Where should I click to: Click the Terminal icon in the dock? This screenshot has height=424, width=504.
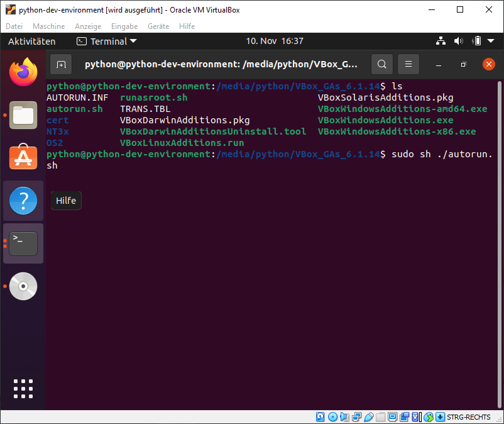tap(23, 243)
